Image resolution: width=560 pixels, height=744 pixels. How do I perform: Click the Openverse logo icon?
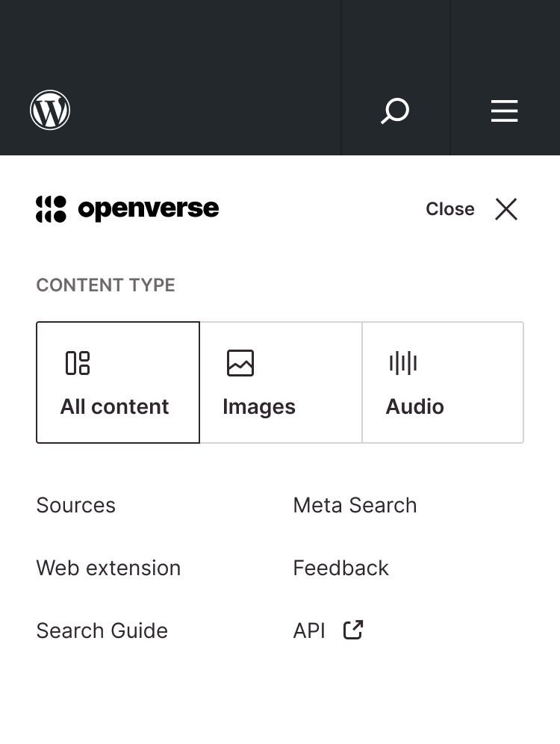(51, 209)
